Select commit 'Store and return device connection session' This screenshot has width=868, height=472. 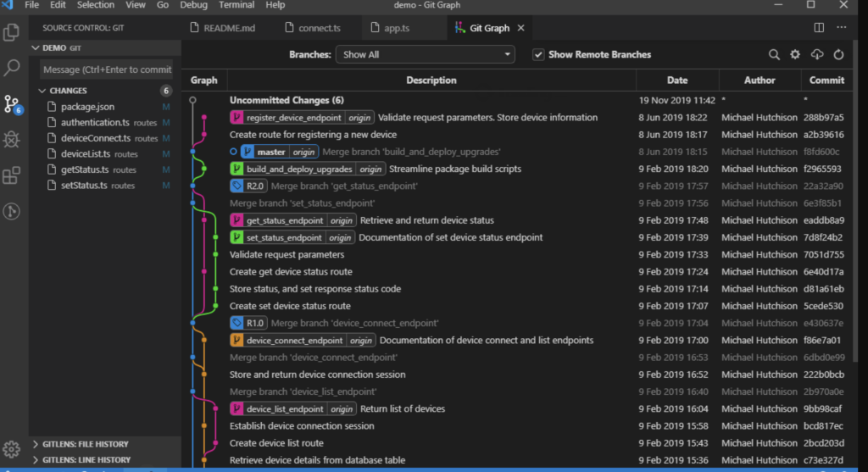[x=518, y=375]
